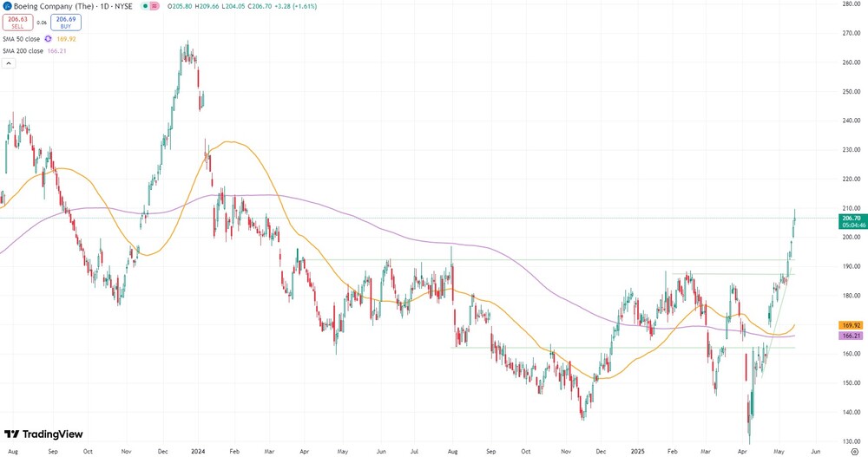Screen dimensions: 868x457
Task: Click the purple 166.21 price scale label
Action: tap(851, 336)
